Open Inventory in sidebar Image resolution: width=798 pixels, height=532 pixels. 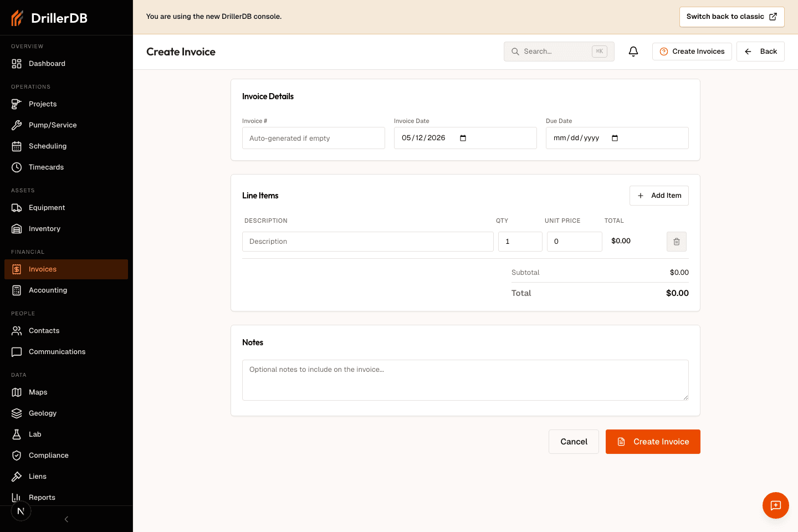click(66, 229)
